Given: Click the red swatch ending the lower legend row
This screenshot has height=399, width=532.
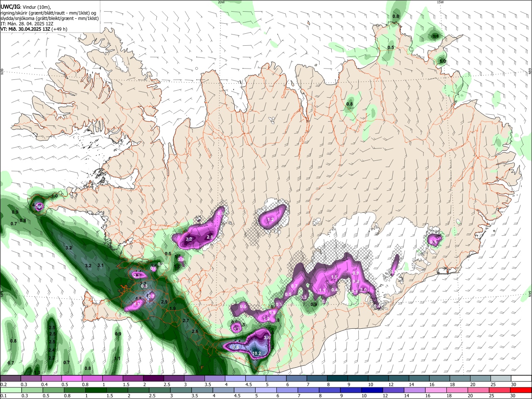Looking at the screenshot, I should (521, 390).
